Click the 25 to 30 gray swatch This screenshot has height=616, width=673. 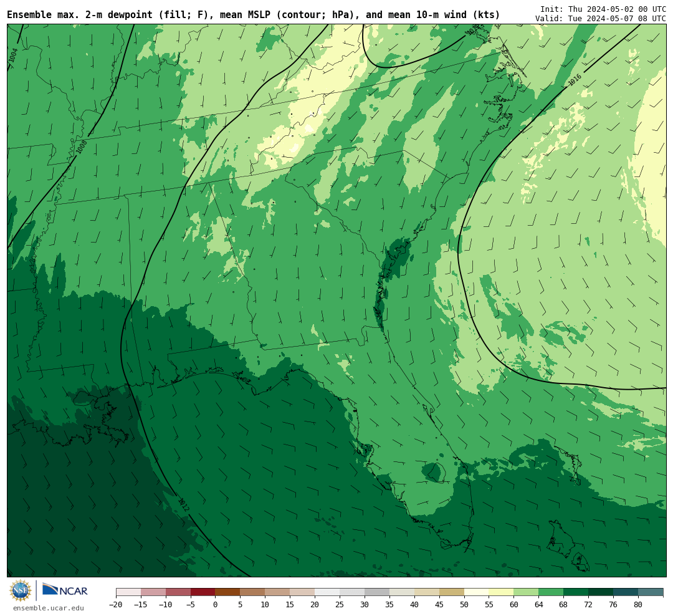[x=352, y=592]
